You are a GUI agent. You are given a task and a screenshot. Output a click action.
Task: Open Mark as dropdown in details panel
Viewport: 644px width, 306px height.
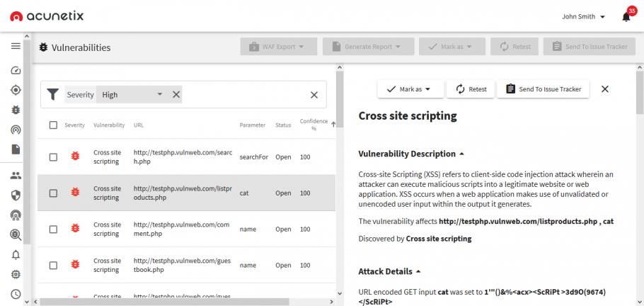tap(410, 89)
